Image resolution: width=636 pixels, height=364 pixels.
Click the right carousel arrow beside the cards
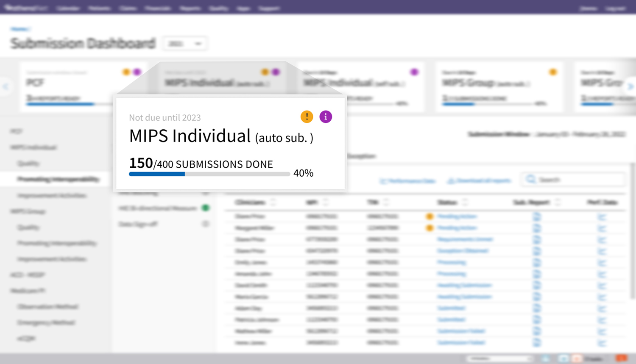click(630, 86)
